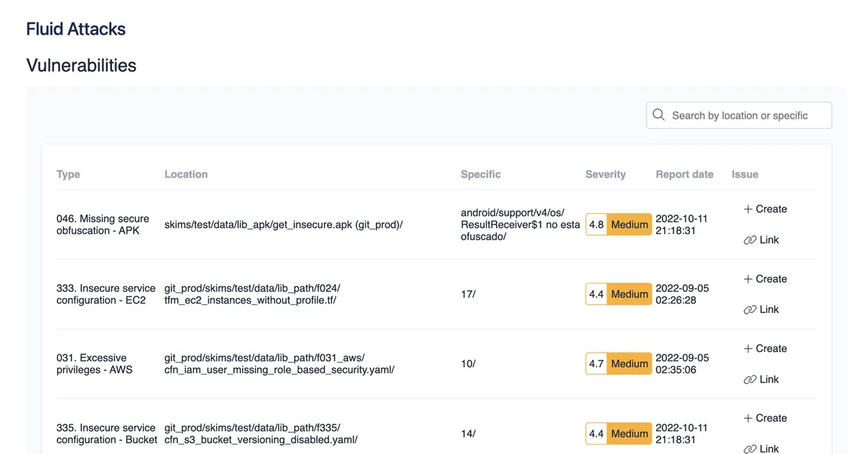This screenshot has height=454, width=868.
Task: Click '031. Excessive privileges - AWS'
Action: point(94,364)
